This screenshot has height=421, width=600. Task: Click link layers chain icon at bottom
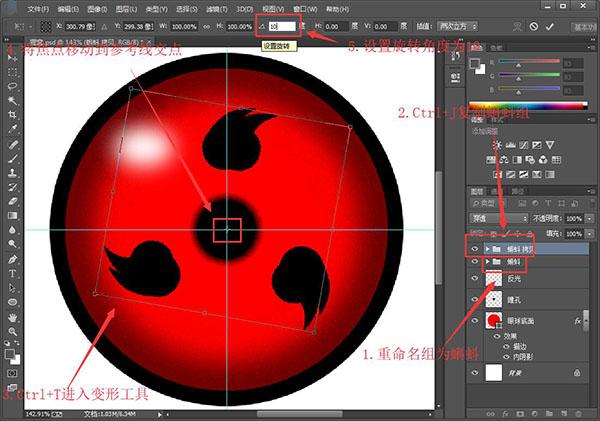(x=490, y=414)
